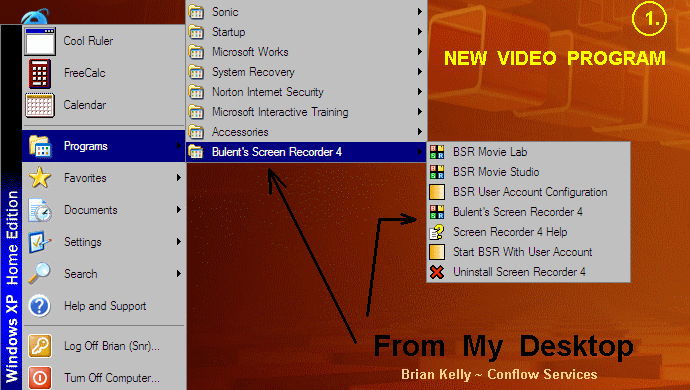The image size is (690, 390).
Task: Click the BSR Movie Studio icon
Action: tap(437, 172)
